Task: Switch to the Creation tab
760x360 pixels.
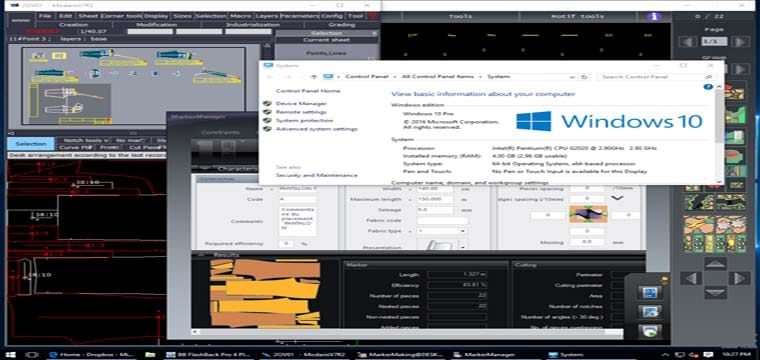Action: tap(74, 25)
